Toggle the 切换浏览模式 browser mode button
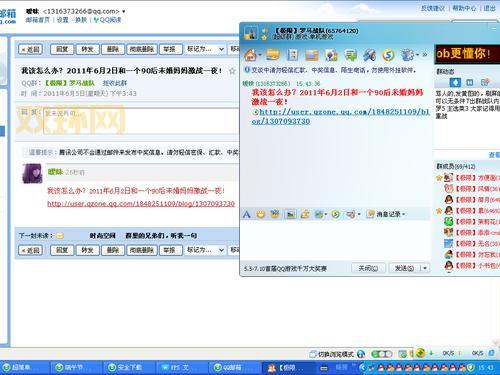Viewport: 500px width, 375px height. [x=332, y=354]
